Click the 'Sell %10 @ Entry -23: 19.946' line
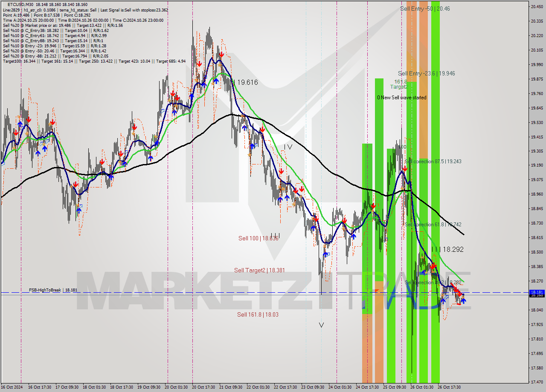 (54, 46)
